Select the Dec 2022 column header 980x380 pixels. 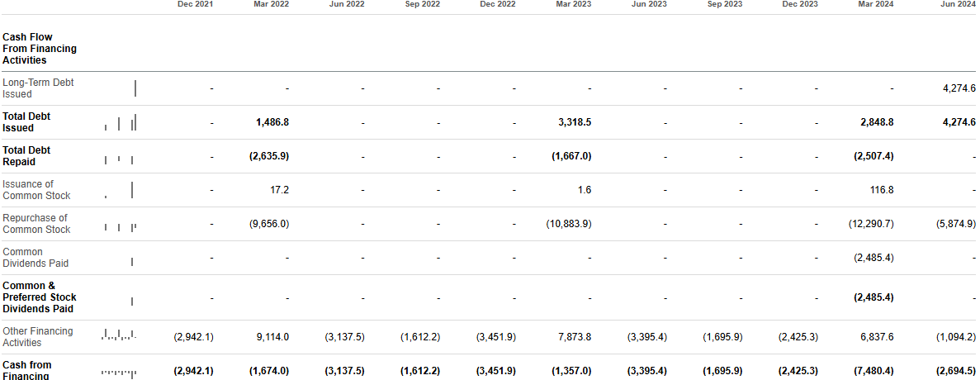click(498, 5)
